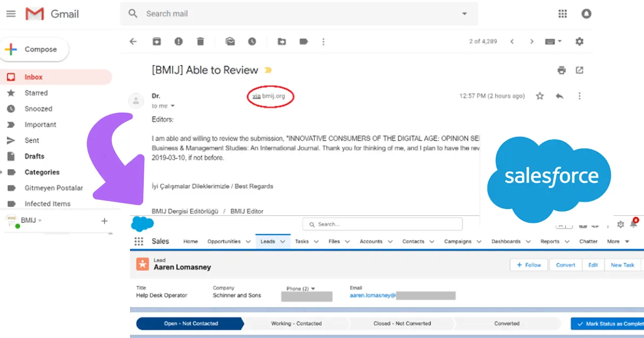The width and height of the screenshot is (644, 338).
Task: Add a new hangout with the plus icon
Action: point(105,221)
